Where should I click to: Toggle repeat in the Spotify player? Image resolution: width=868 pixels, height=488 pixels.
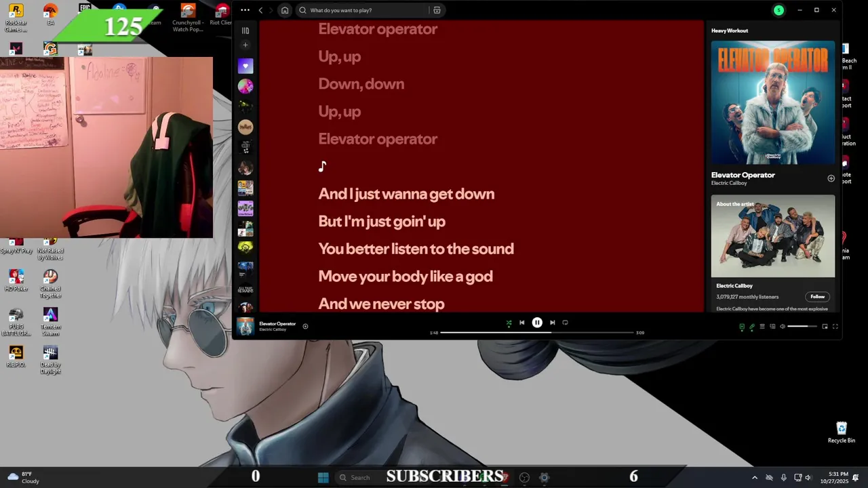[565, 323]
